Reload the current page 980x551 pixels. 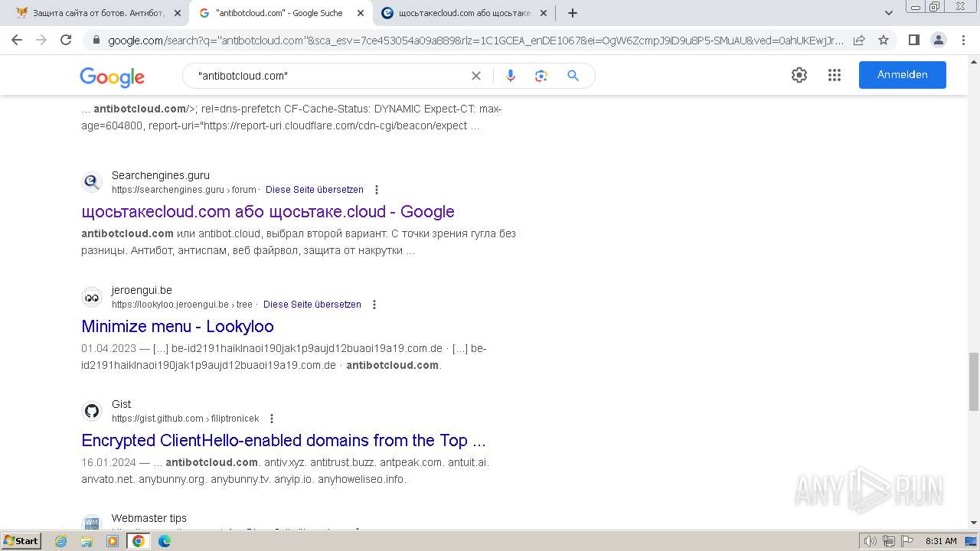click(x=66, y=40)
